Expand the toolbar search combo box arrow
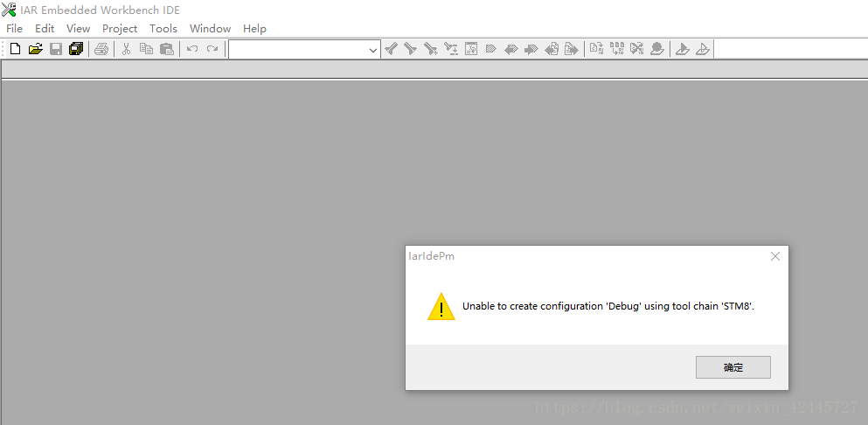The width and height of the screenshot is (868, 425). 373,50
